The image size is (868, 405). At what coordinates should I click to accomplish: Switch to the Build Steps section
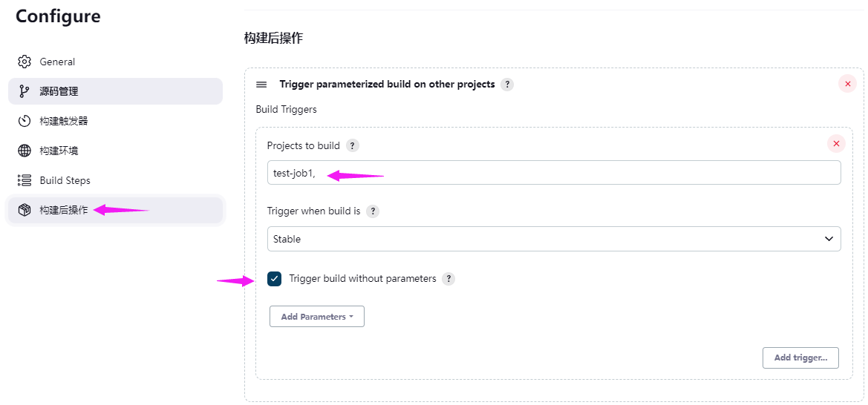pos(65,180)
